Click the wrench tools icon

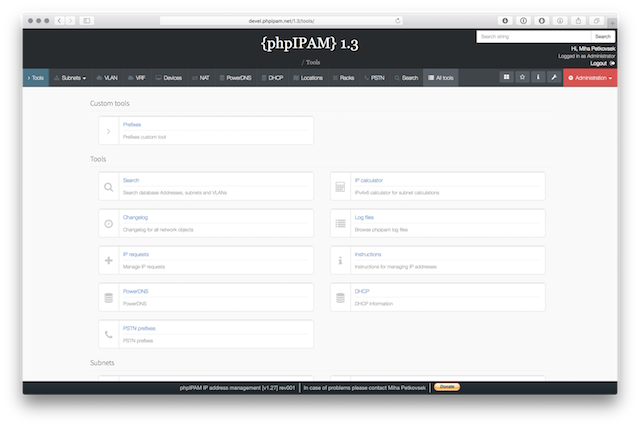[553, 77]
